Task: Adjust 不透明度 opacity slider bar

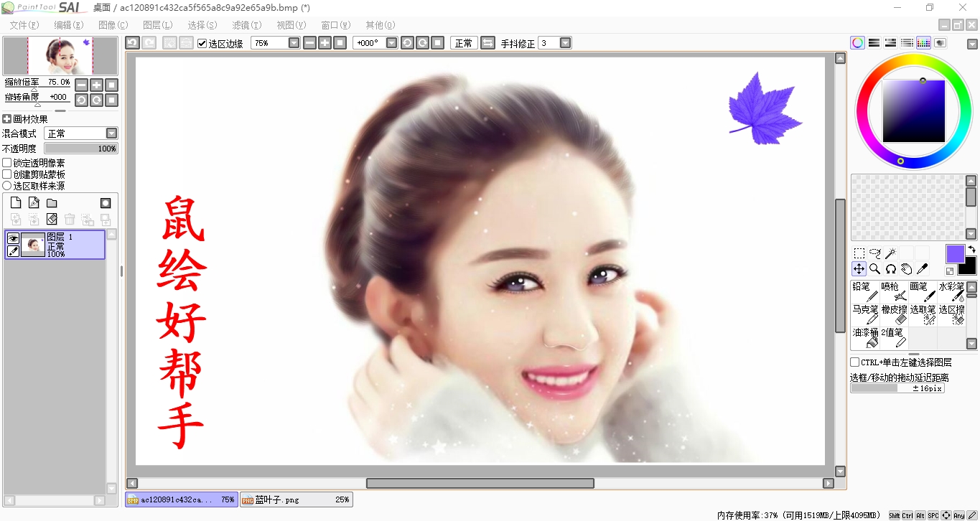Action: pyautogui.click(x=81, y=149)
